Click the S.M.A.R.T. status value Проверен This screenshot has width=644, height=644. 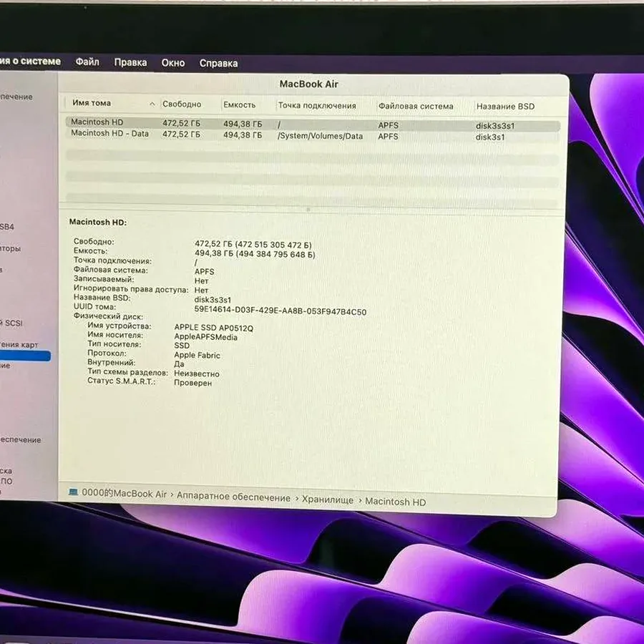[192, 383]
